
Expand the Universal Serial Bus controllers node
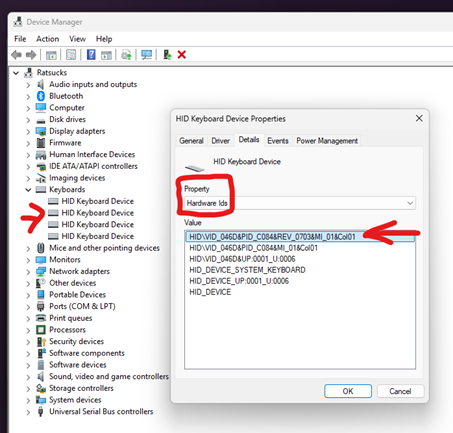tap(28, 412)
